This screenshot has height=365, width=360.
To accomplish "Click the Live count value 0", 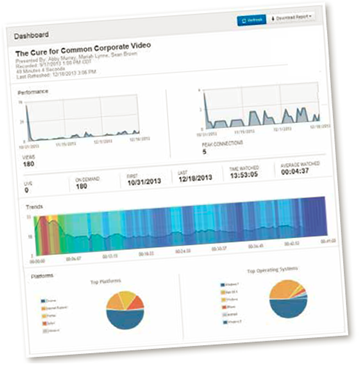I will tap(26, 190).
